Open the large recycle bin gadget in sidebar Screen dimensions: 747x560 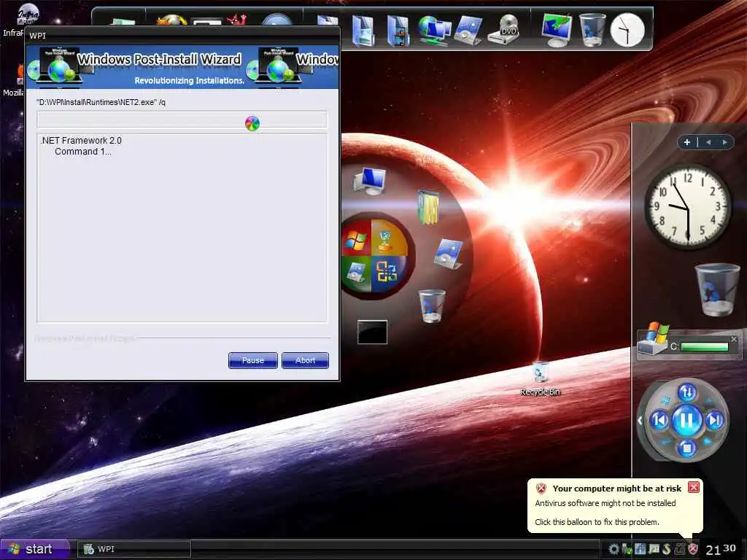[x=717, y=289]
